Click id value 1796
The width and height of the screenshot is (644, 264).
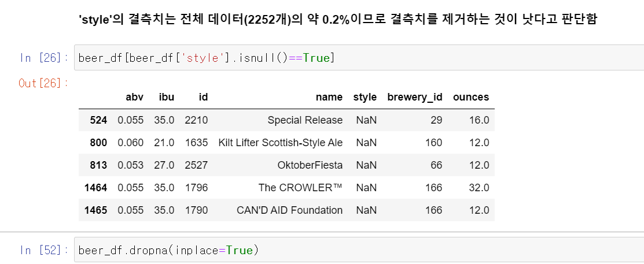[196, 188]
